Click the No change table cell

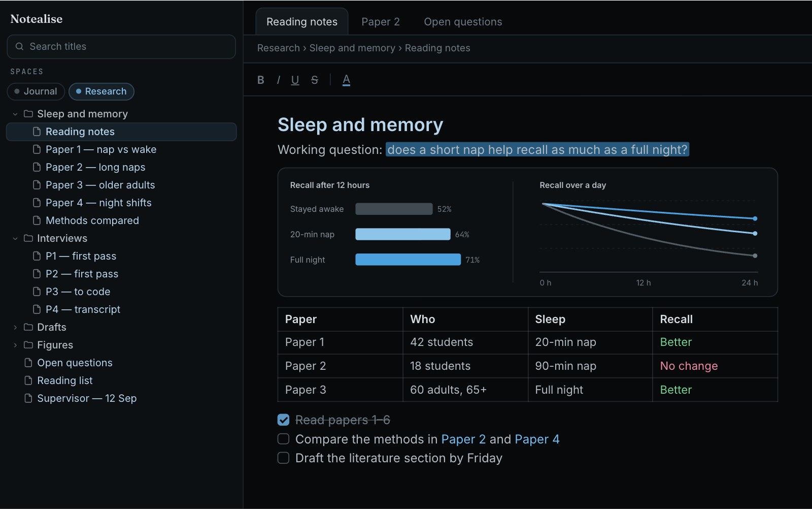(715, 366)
